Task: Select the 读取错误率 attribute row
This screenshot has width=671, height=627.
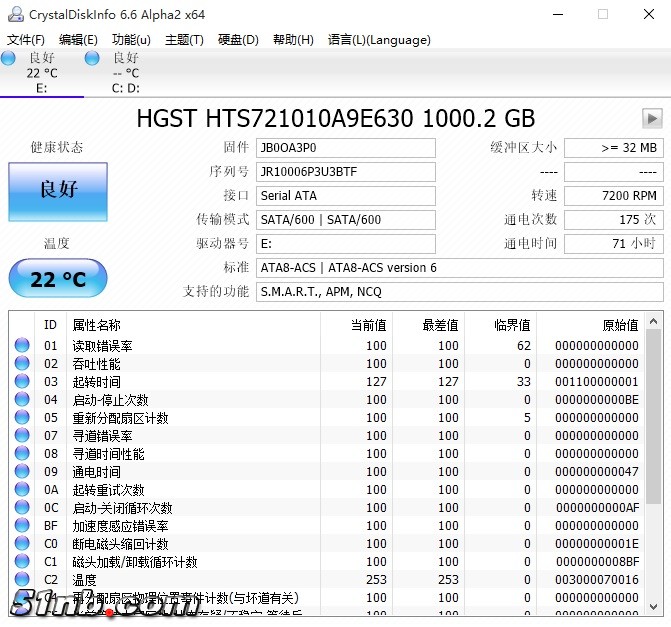Action: click(327, 345)
